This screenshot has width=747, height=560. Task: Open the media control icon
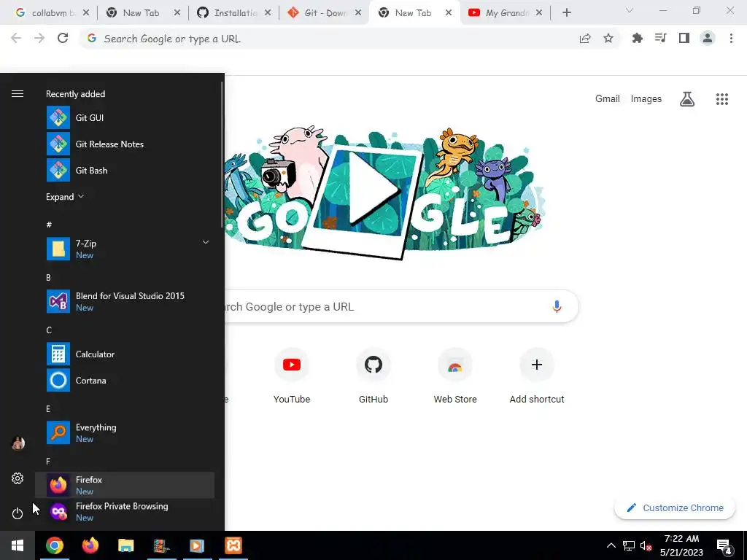tap(660, 38)
